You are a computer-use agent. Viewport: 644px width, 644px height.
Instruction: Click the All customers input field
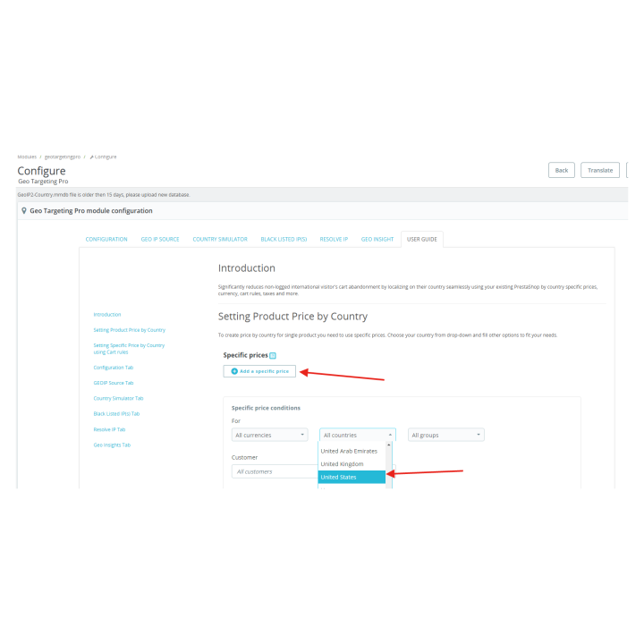275,471
